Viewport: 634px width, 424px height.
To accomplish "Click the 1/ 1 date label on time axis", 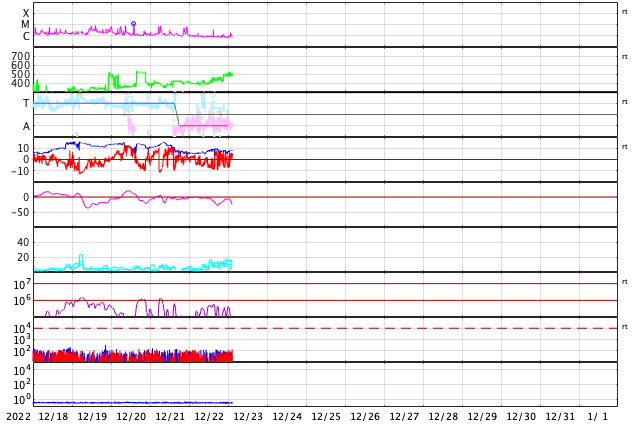I will click(x=598, y=416).
